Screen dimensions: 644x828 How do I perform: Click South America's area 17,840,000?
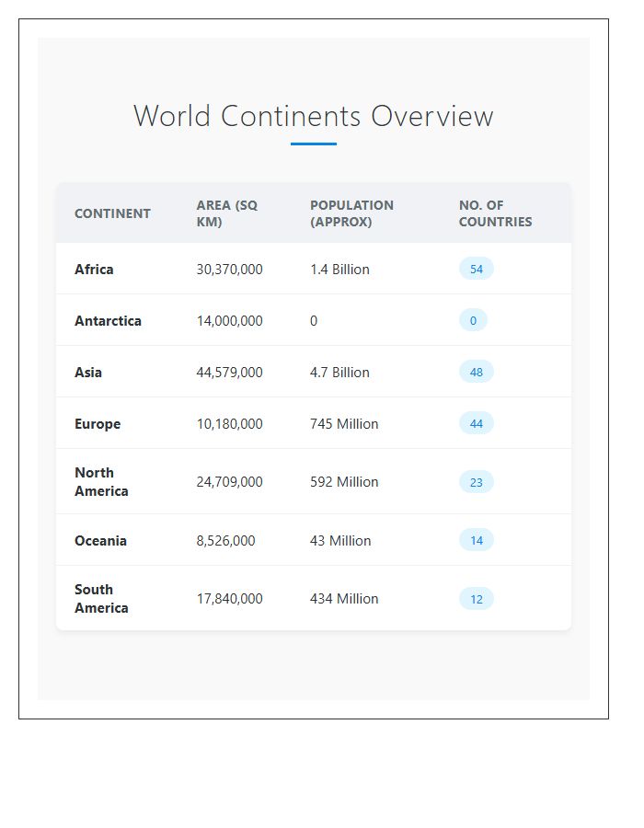[230, 598]
